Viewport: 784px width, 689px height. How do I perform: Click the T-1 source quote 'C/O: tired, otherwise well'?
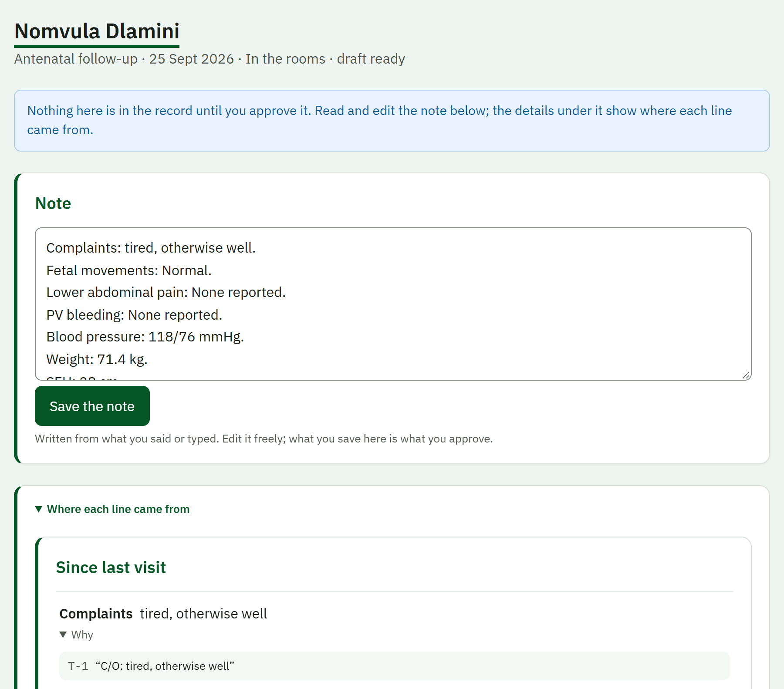pos(395,666)
